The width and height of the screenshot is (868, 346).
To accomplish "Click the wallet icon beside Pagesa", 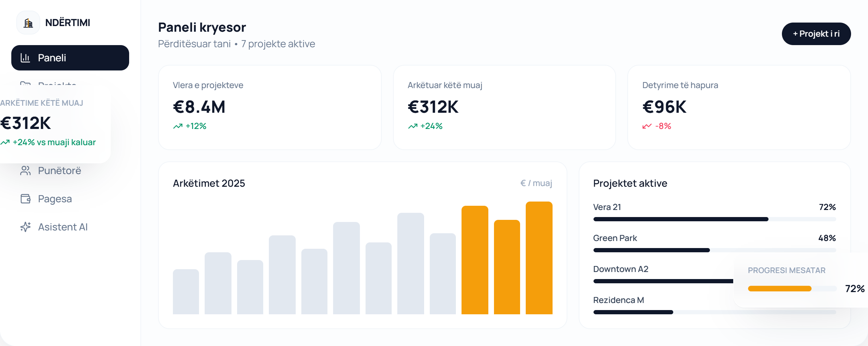I will pos(25,199).
